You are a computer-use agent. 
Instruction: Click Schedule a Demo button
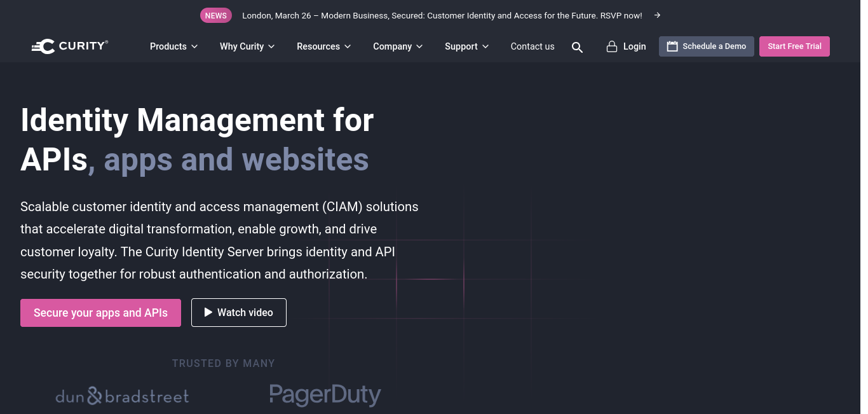(707, 46)
